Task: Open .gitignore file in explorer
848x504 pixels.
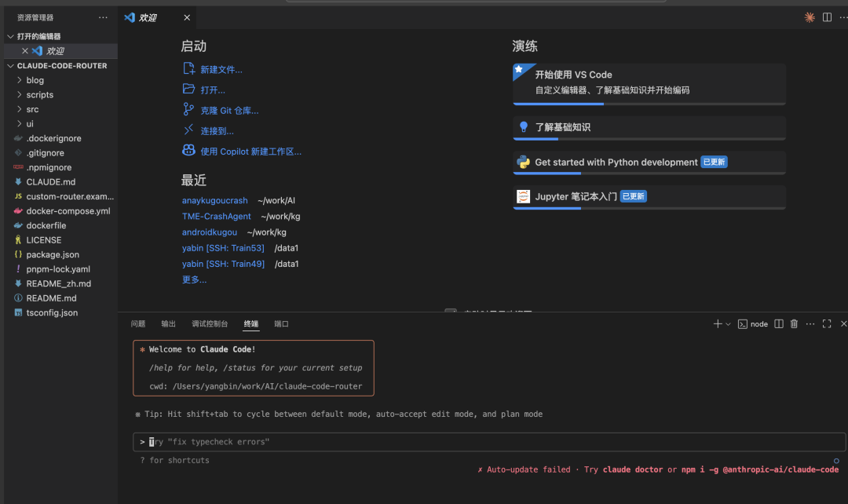Action: [x=45, y=153]
